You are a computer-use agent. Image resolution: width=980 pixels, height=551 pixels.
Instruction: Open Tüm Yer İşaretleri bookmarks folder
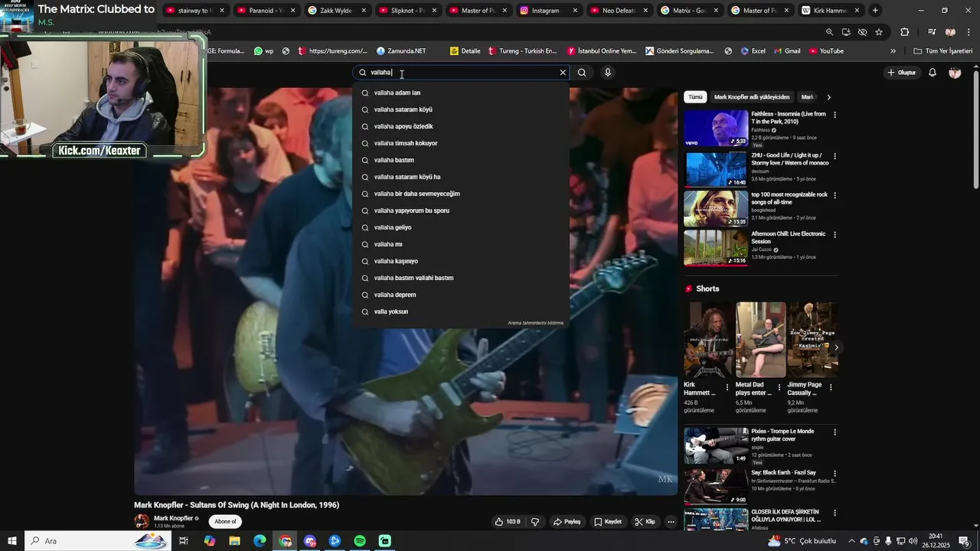pos(942,51)
